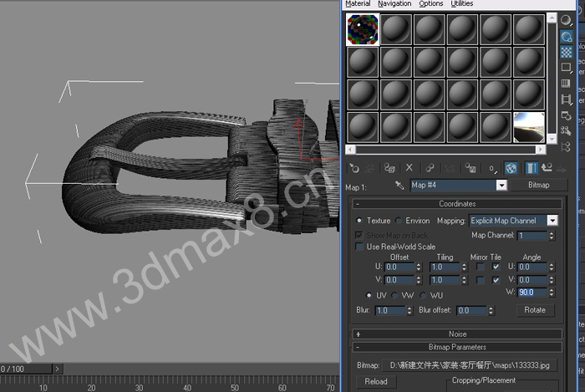Select the VW radio button
This screenshot has width=585, height=392.
point(394,295)
